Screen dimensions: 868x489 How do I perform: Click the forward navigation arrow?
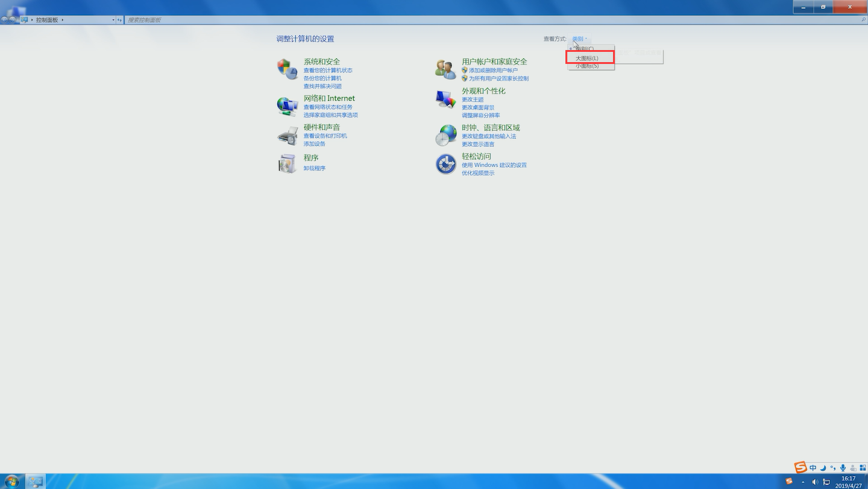[x=13, y=20]
